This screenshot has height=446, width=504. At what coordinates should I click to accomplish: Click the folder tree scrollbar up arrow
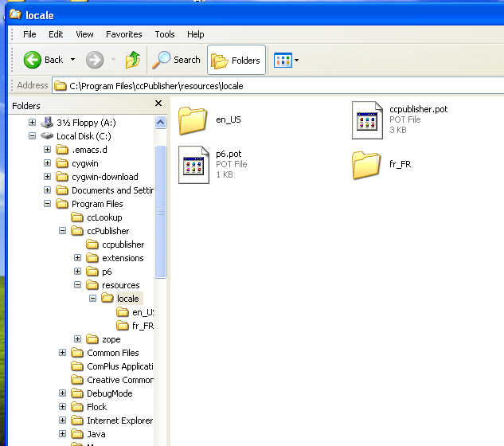(160, 122)
